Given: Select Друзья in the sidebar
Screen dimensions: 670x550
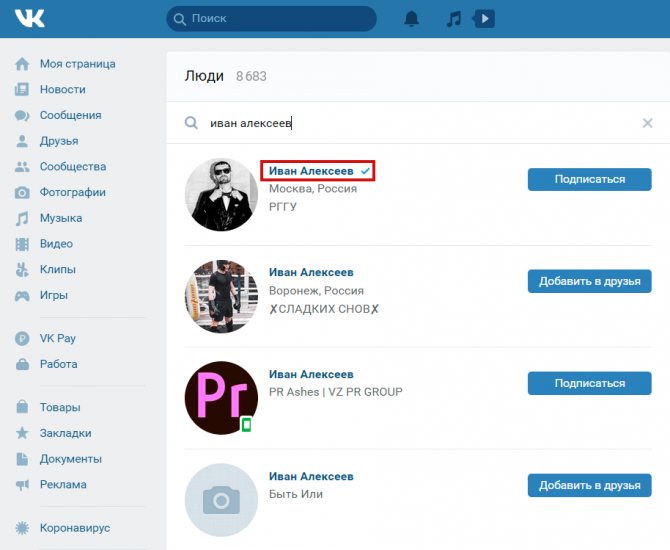Looking at the screenshot, I should [x=59, y=141].
